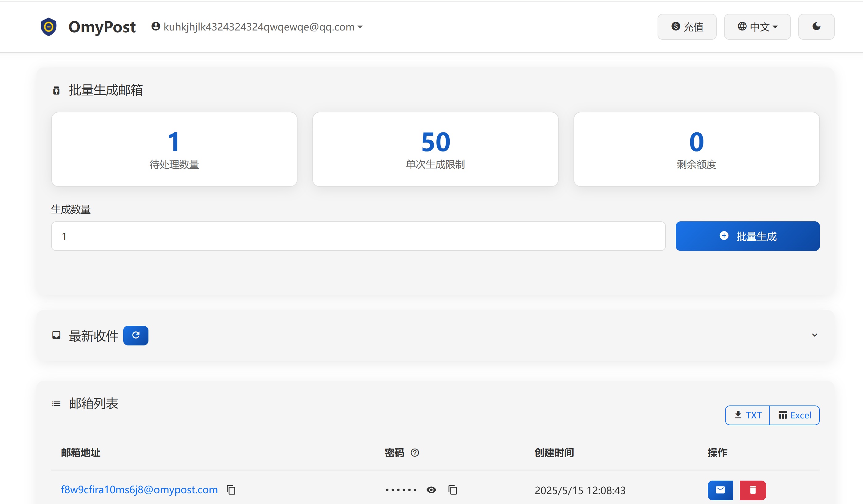863x504 pixels.
Task: Open f8w9cfira10ms6j8@omypost.com email link
Action: pos(139,490)
